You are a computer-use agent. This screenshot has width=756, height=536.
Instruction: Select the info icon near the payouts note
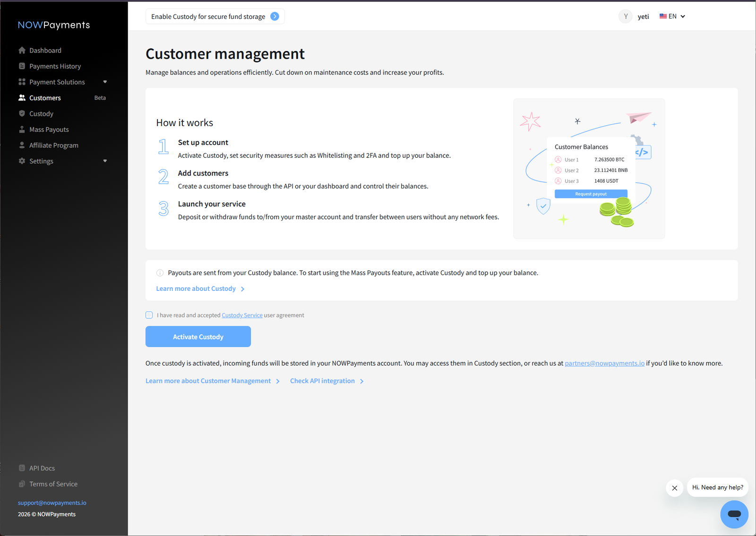(x=160, y=272)
